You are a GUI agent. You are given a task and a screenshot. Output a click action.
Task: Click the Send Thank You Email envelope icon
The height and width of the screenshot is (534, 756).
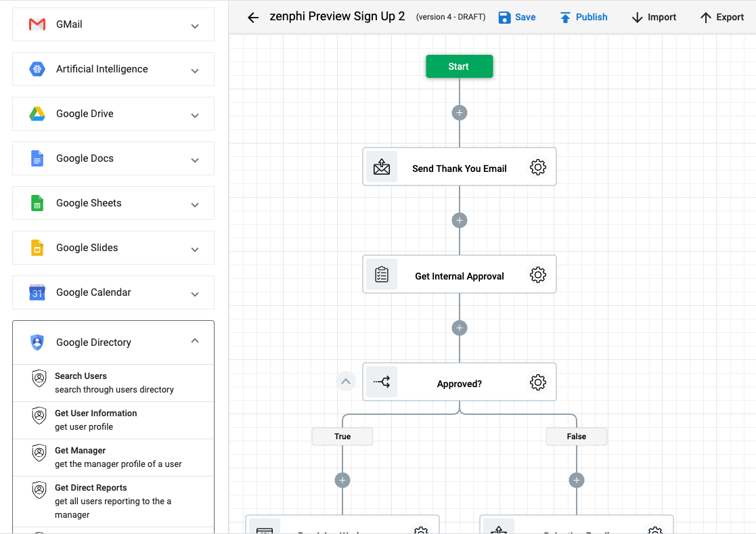(x=382, y=167)
